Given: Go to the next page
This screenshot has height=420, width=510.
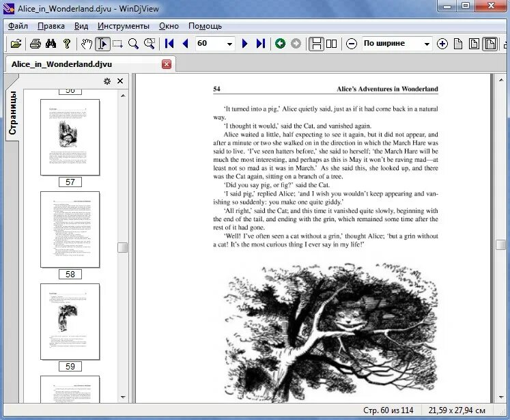Looking at the screenshot, I should click(x=245, y=44).
